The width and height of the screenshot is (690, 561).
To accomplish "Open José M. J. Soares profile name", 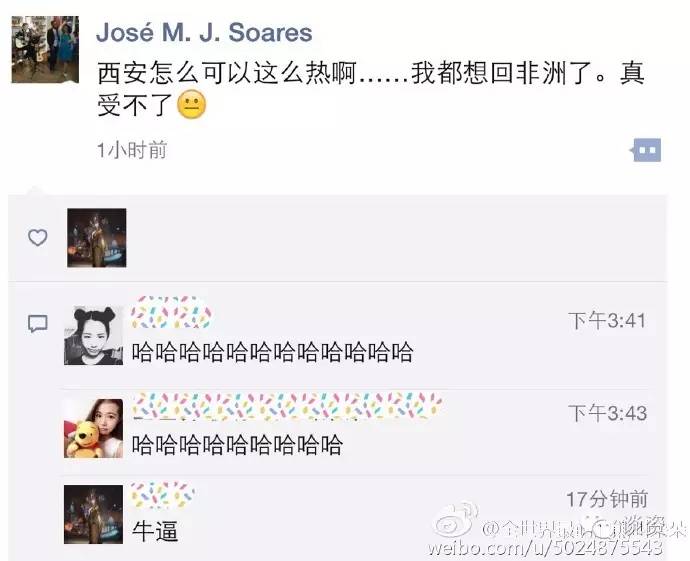I will tap(204, 32).
